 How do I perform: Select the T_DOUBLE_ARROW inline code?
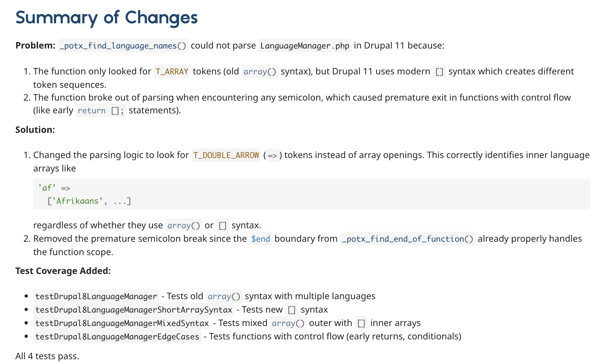(x=226, y=155)
